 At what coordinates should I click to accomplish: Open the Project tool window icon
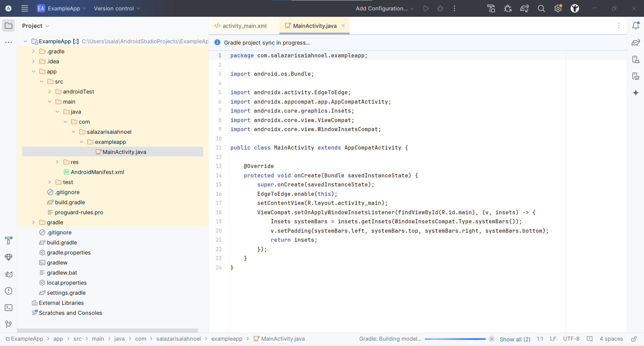[x=9, y=26]
